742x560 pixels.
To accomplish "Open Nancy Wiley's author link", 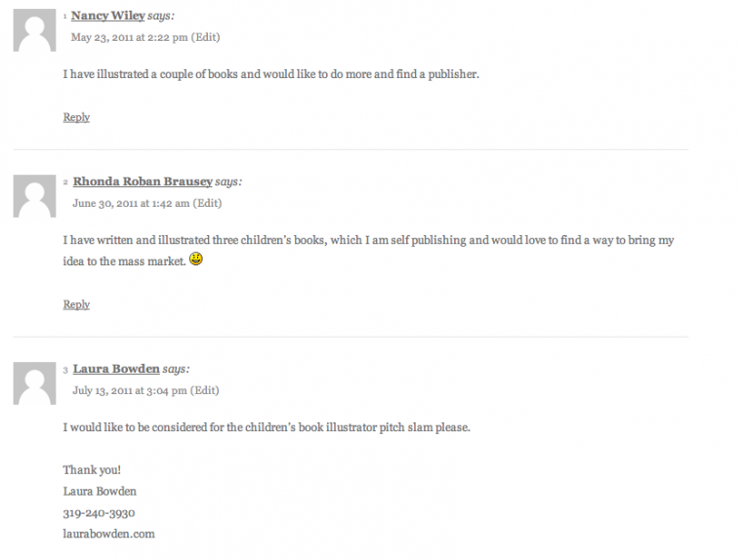I will point(108,16).
